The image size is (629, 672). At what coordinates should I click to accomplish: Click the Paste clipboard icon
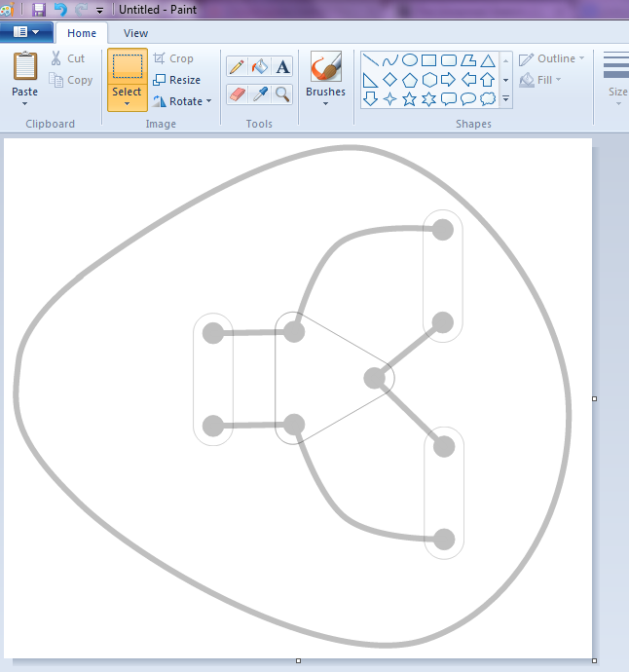[x=25, y=66]
